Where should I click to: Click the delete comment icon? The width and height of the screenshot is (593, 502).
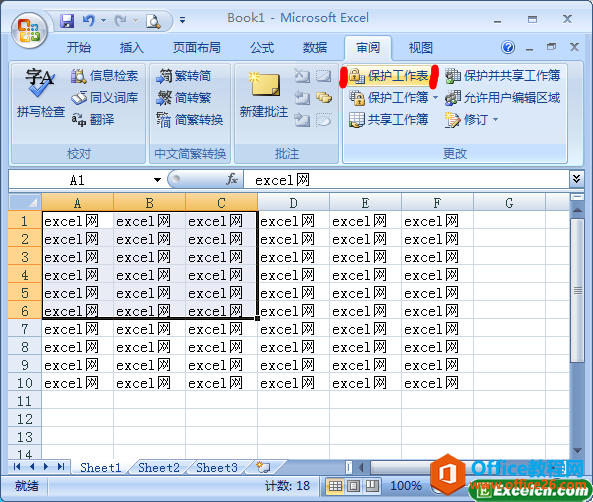click(x=302, y=76)
